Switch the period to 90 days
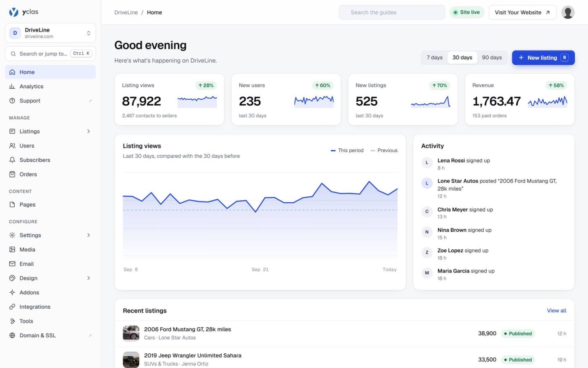The width and height of the screenshot is (588, 368). (492, 58)
